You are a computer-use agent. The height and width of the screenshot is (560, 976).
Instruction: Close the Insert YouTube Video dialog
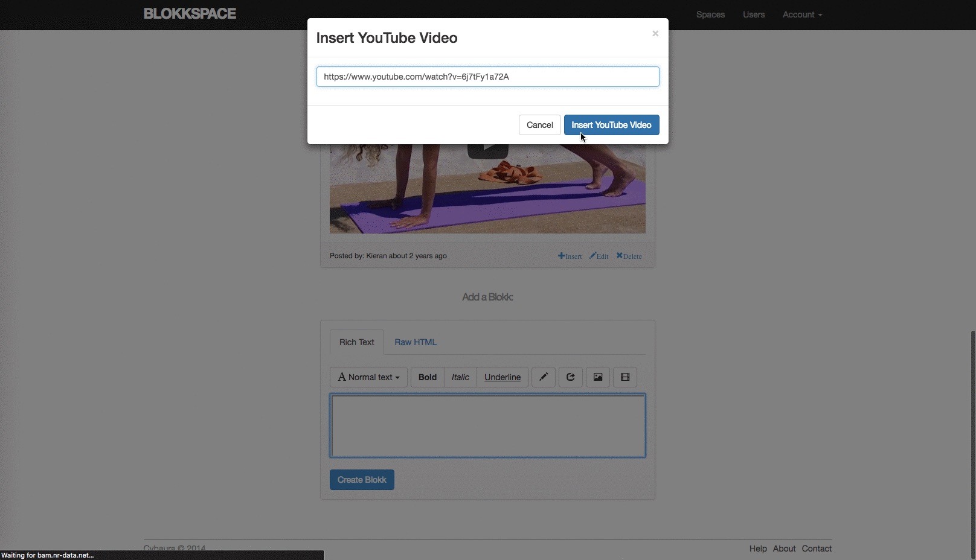655,34
